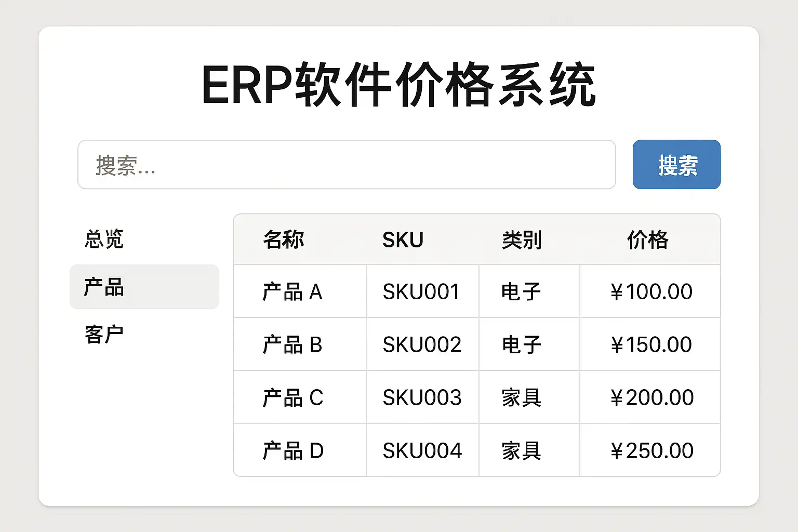Select the ¥200.00 price cell
798x532 pixels.
pyautogui.click(x=651, y=398)
